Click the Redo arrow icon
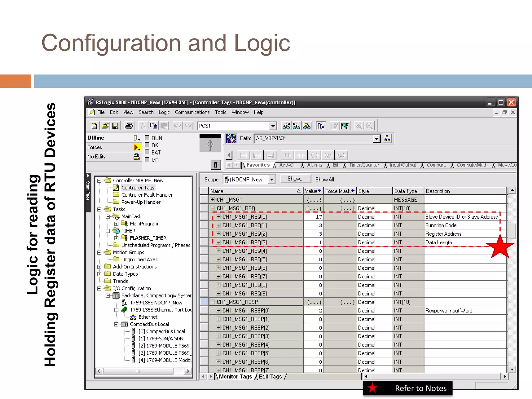The height and width of the screenshot is (399, 532). (188, 126)
